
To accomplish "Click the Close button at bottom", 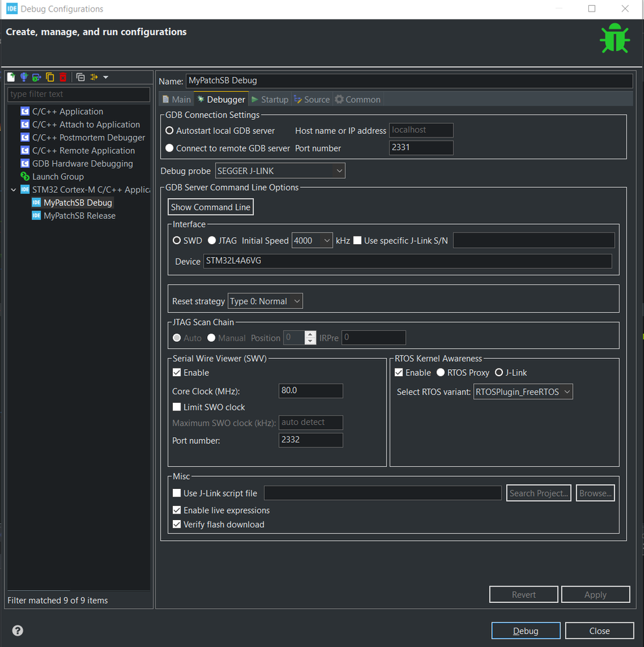I will pos(599,631).
